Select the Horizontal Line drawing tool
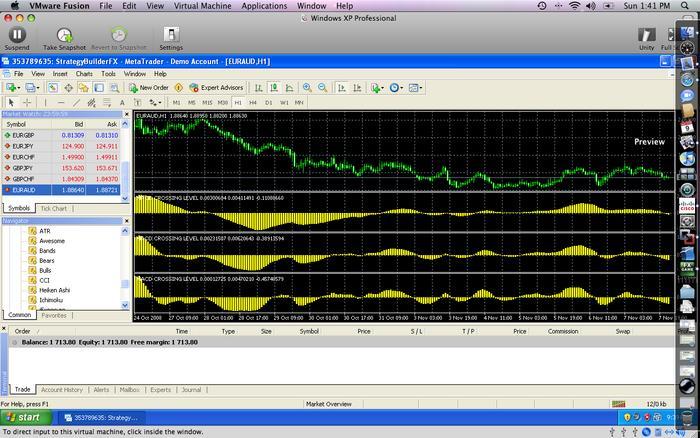Screen dimensions: 700x438 [x=61, y=103]
